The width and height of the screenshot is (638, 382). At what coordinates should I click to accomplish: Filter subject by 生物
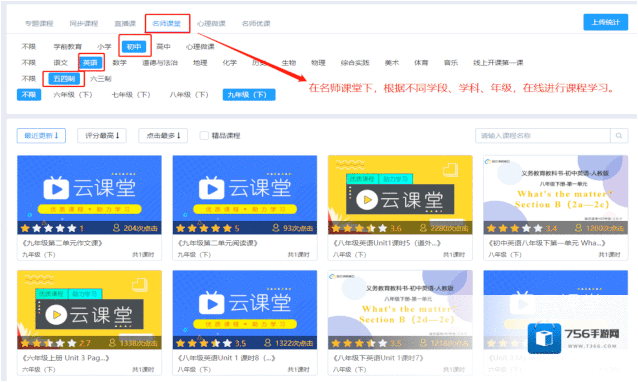289,63
